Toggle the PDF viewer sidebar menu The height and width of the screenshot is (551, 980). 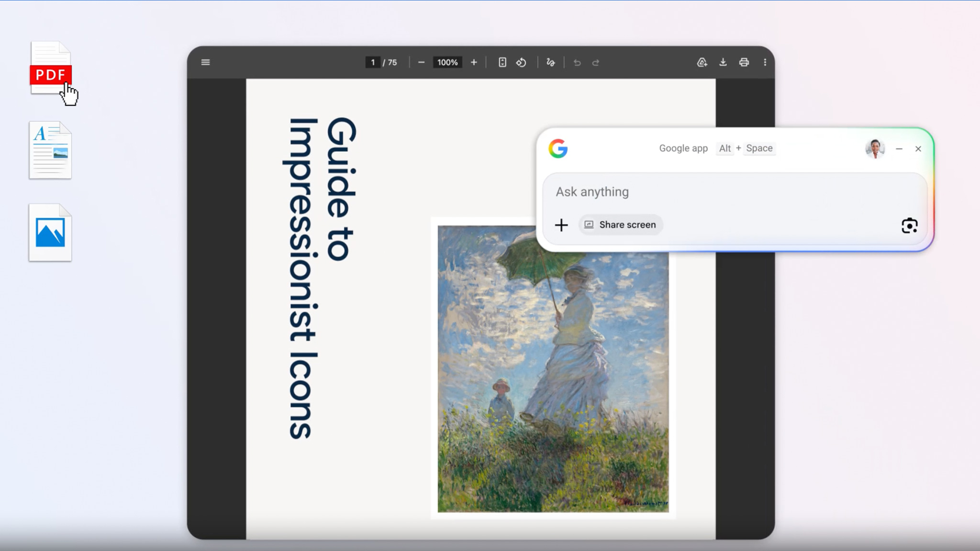206,62
